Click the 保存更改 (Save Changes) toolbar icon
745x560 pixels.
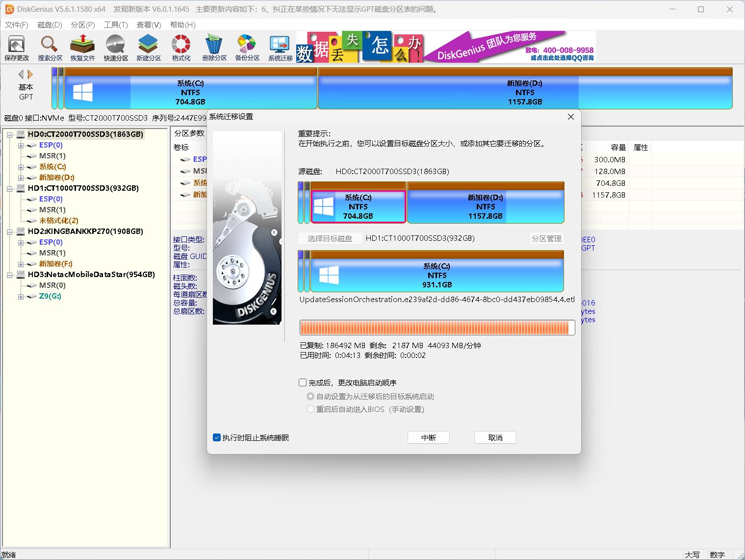(17, 48)
